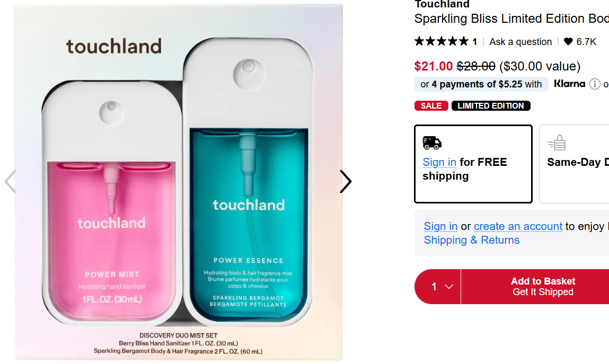Show the next product image
Image resolution: width=609 pixels, height=364 pixels.
click(x=345, y=181)
